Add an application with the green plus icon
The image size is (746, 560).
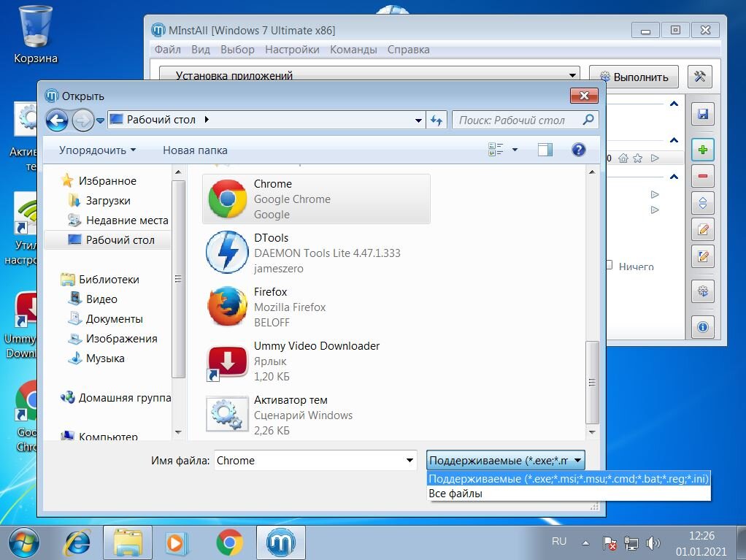pyautogui.click(x=701, y=150)
